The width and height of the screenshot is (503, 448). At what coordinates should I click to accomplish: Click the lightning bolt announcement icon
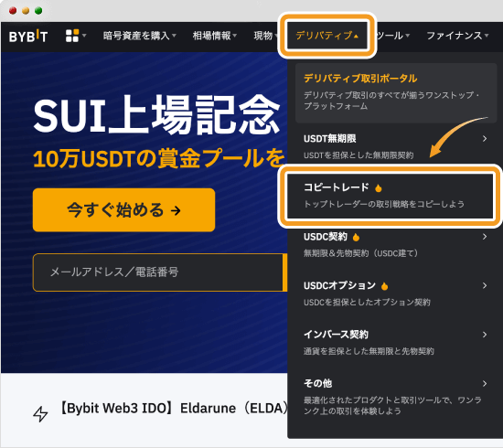pos(40,413)
